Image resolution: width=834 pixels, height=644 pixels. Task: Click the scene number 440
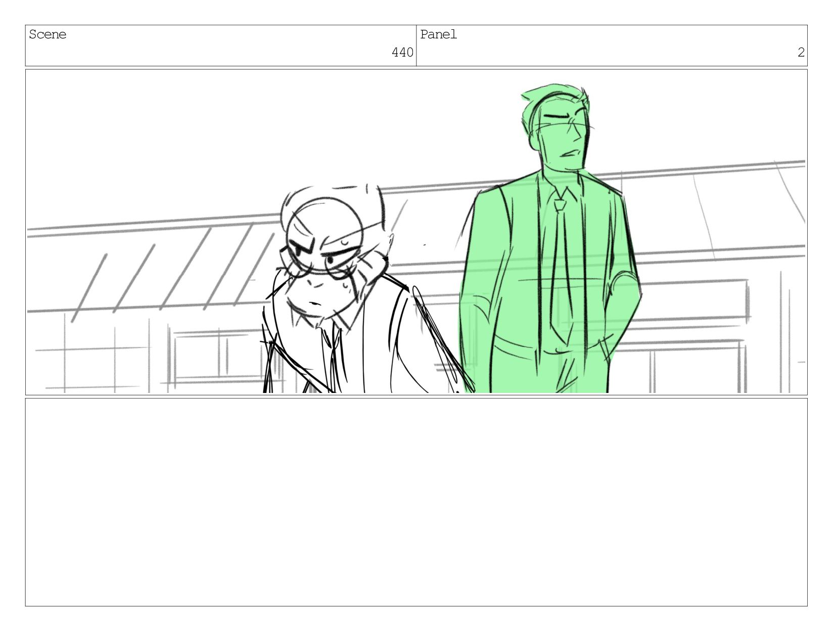pos(402,52)
